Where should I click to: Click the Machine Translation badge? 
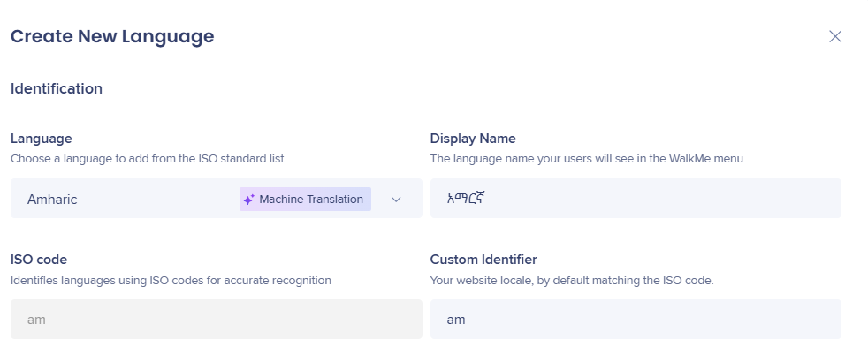click(x=305, y=200)
